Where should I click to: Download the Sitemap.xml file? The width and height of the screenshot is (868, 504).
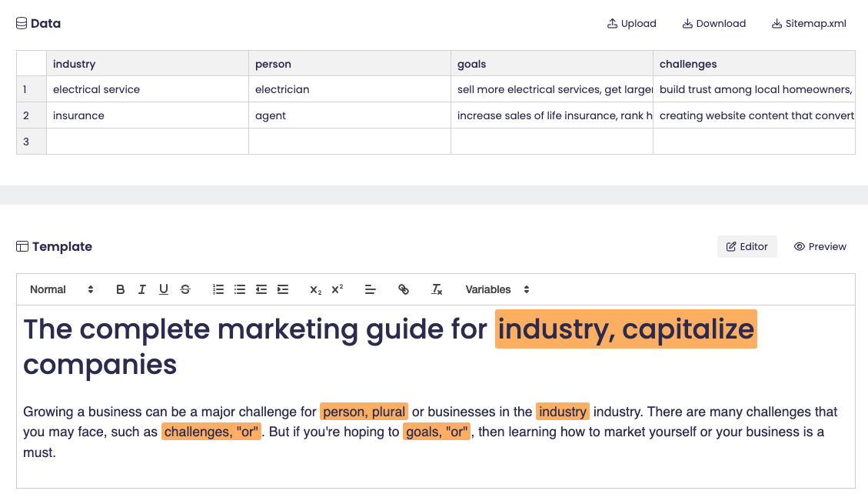tap(809, 23)
